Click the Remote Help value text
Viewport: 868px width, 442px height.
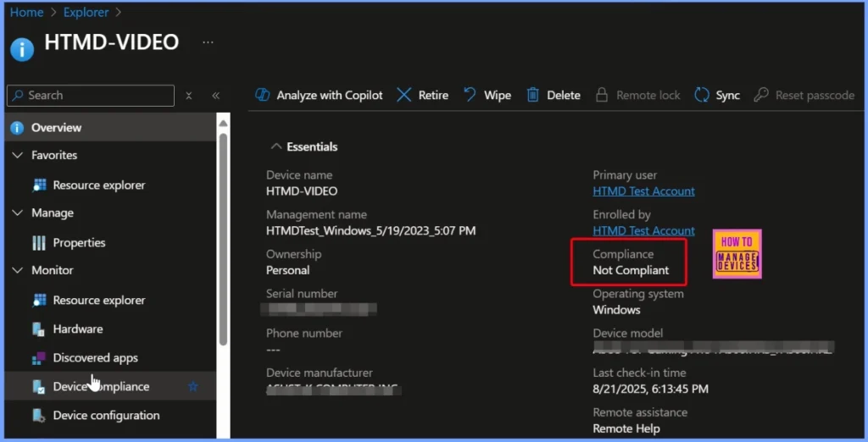point(626,428)
